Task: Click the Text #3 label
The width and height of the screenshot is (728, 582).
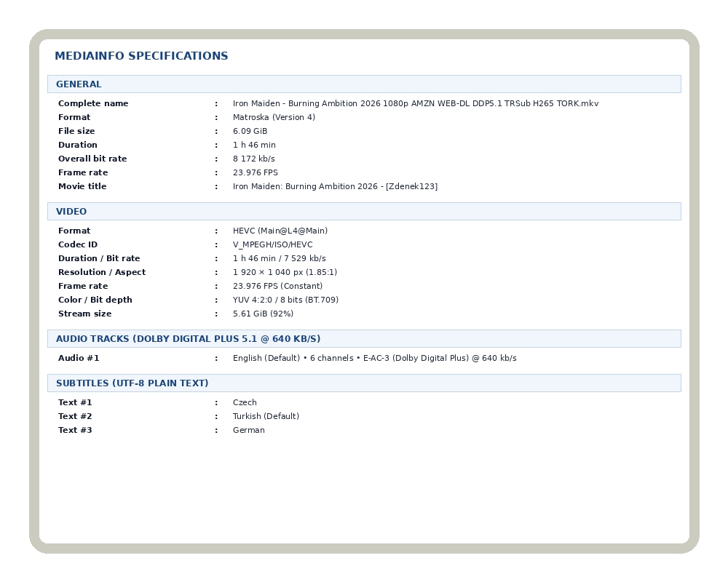Action: click(x=75, y=430)
